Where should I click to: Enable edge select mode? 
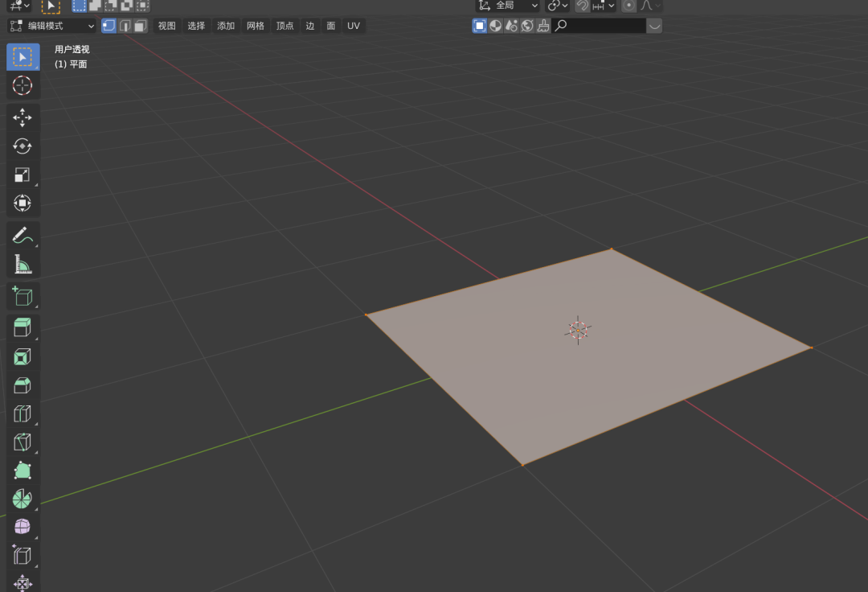click(125, 26)
